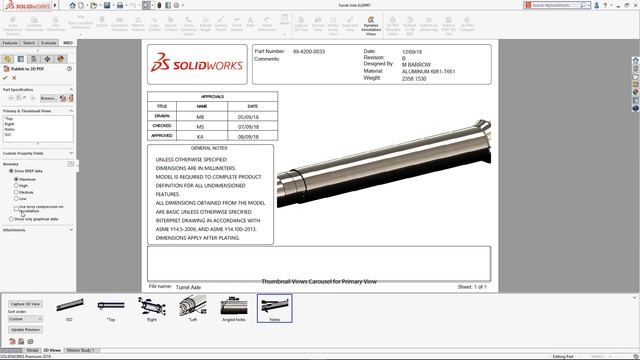Open the PropertyManager tab icon
This screenshot has width=640, height=360.
tap(21, 59)
